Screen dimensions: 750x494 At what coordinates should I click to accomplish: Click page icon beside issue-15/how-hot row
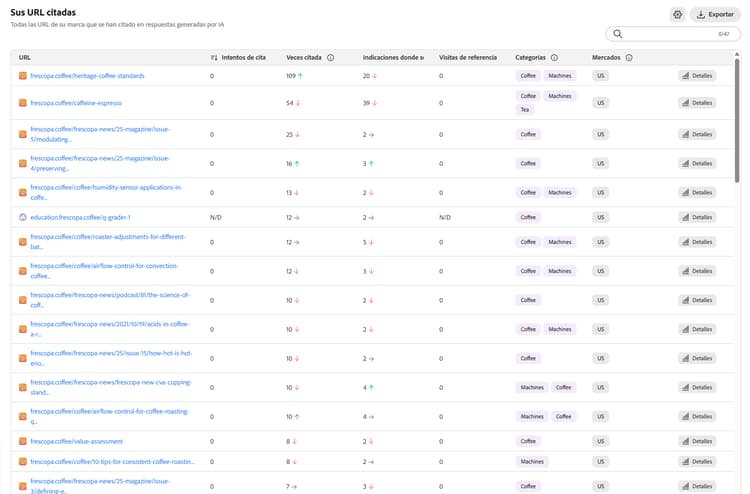22,358
